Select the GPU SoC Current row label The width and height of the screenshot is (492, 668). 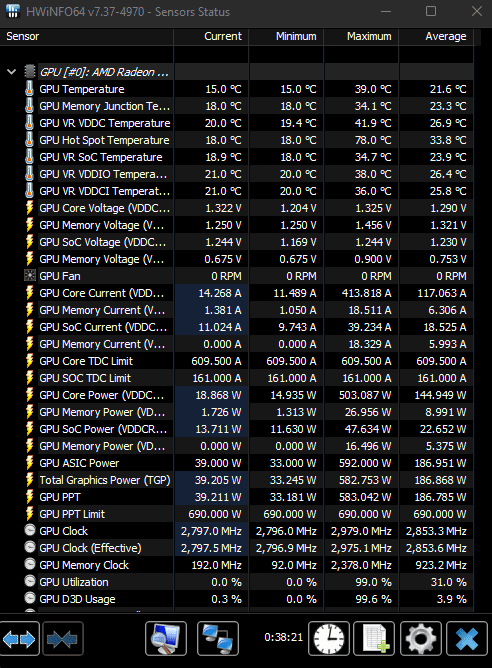point(103,327)
